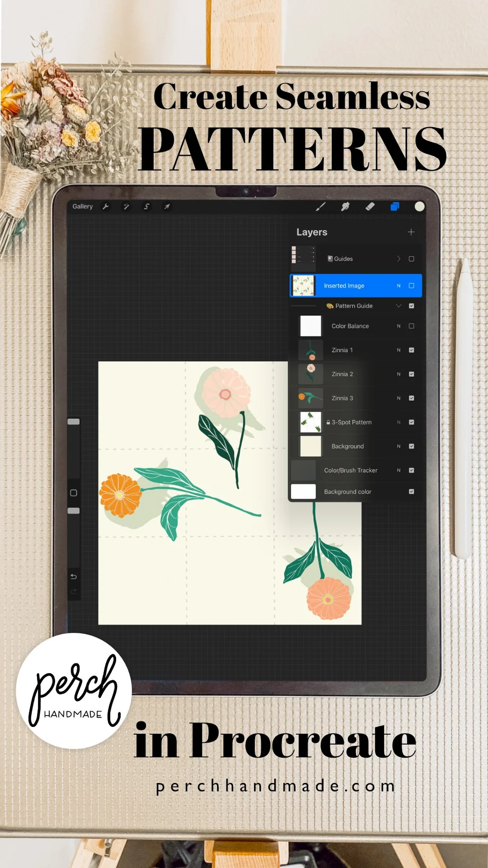This screenshot has height=868, width=488.
Task: Select the Transform arrow tool
Action: pyautogui.click(x=167, y=207)
